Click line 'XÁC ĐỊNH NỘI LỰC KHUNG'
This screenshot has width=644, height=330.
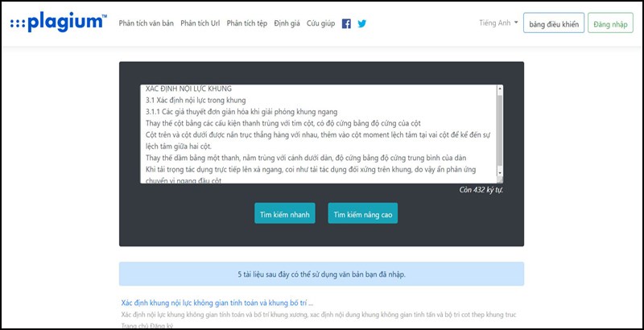pyautogui.click(x=188, y=89)
